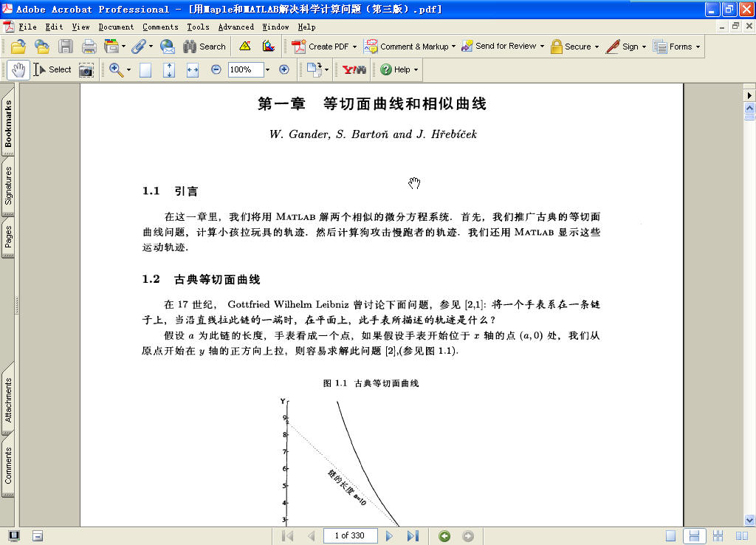Screen dimensions: 756x545
Task: Choose the Snapshot camera tool
Action: pos(86,70)
